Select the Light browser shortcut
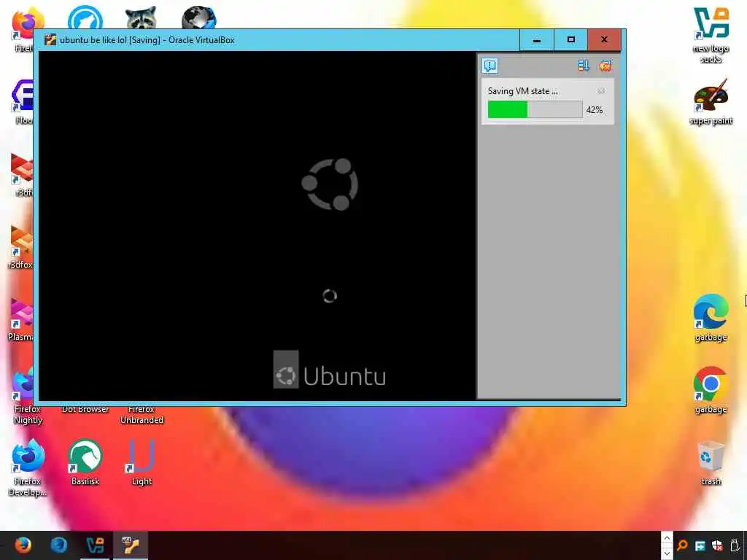 [142, 462]
